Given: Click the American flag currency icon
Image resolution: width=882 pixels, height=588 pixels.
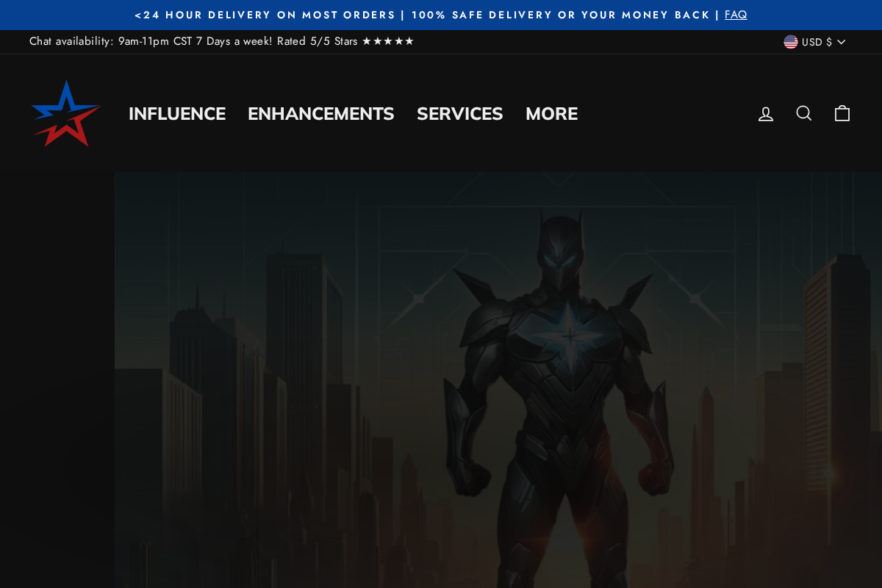Looking at the screenshot, I should click(x=789, y=42).
